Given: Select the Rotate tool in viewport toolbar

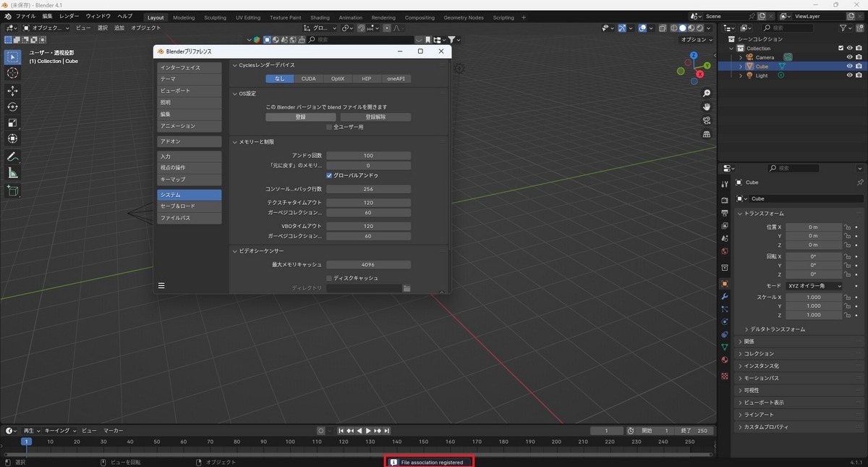Looking at the screenshot, I should tap(12, 106).
